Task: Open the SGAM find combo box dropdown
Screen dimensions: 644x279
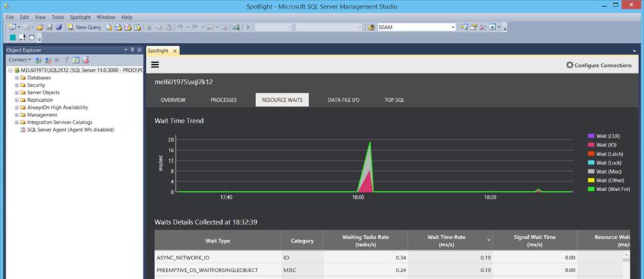Action: pyautogui.click(x=453, y=27)
